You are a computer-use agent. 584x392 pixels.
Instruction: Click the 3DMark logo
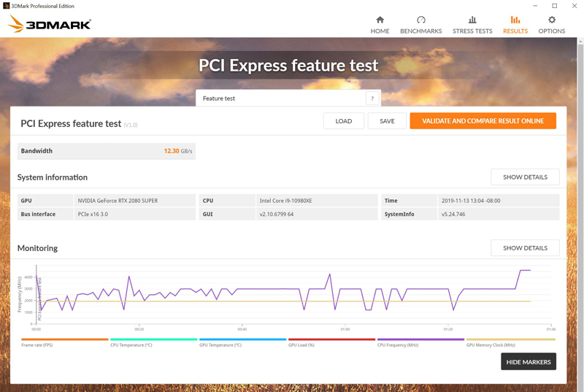[x=49, y=24]
